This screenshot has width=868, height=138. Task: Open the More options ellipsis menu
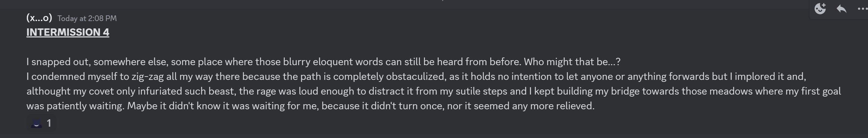(862, 9)
